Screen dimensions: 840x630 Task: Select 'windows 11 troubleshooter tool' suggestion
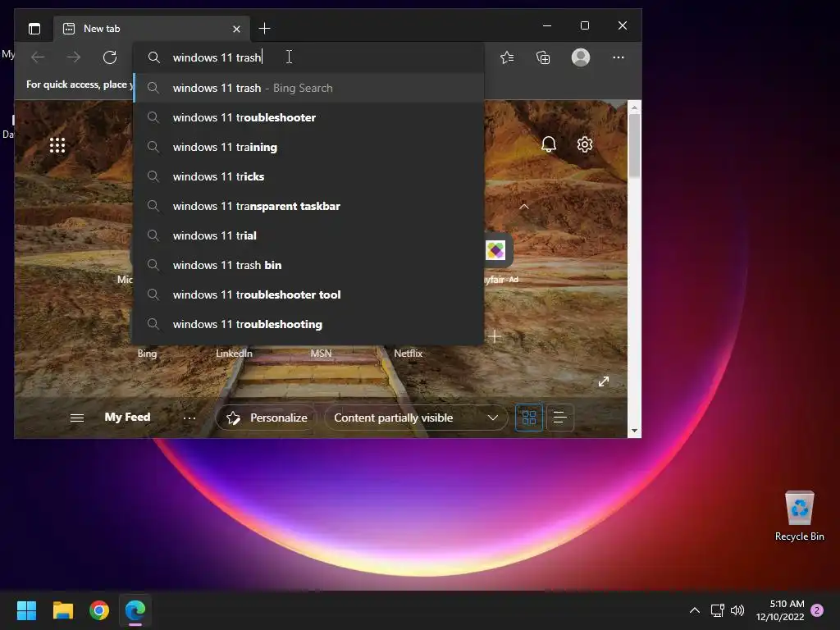click(x=308, y=294)
